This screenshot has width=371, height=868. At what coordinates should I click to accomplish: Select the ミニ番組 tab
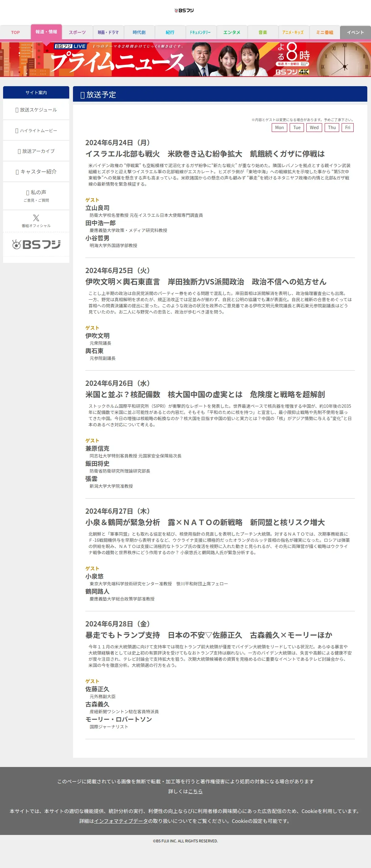(x=324, y=32)
